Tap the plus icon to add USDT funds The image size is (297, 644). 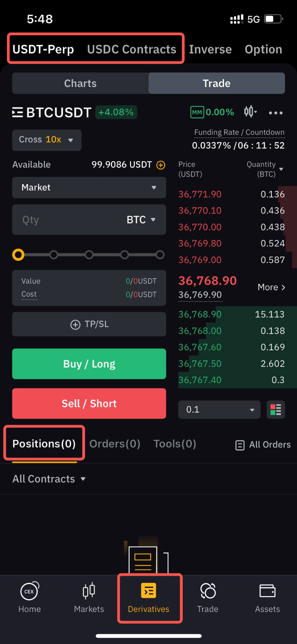[161, 165]
